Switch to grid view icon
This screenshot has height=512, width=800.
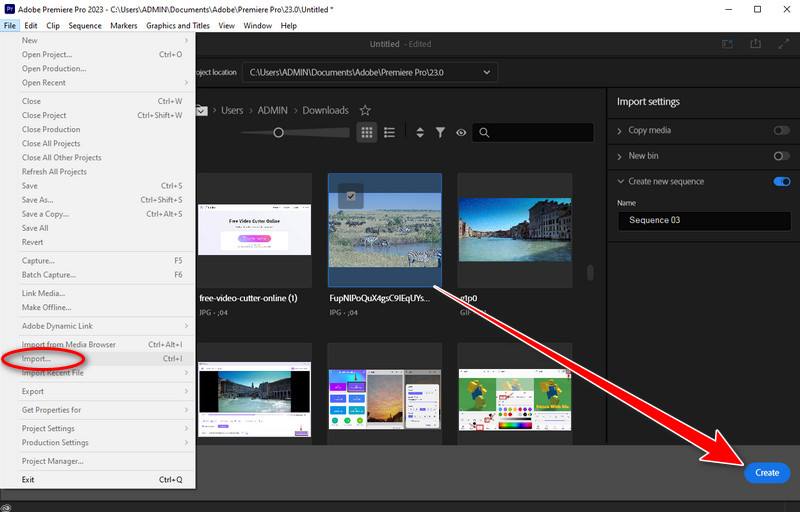tap(366, 133)
